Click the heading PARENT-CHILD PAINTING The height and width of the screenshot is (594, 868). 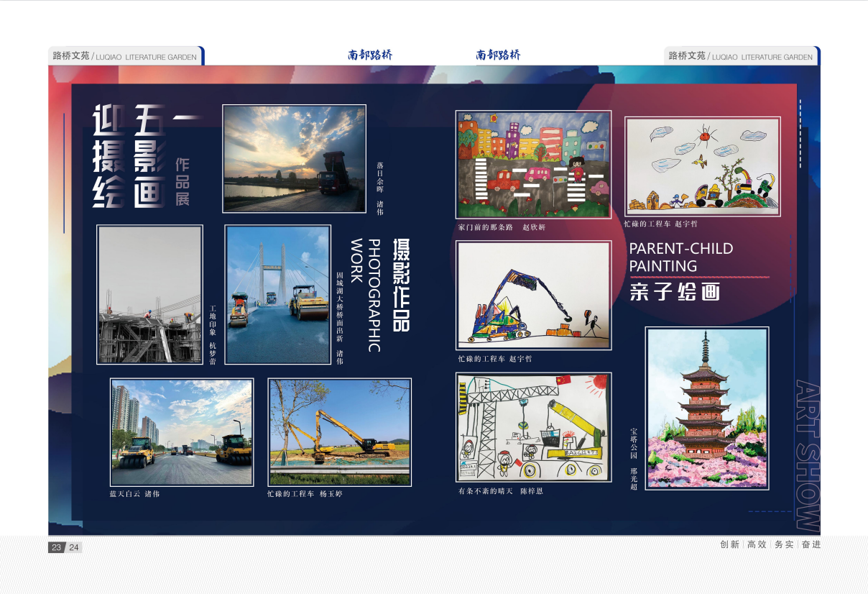coord(681,257)
